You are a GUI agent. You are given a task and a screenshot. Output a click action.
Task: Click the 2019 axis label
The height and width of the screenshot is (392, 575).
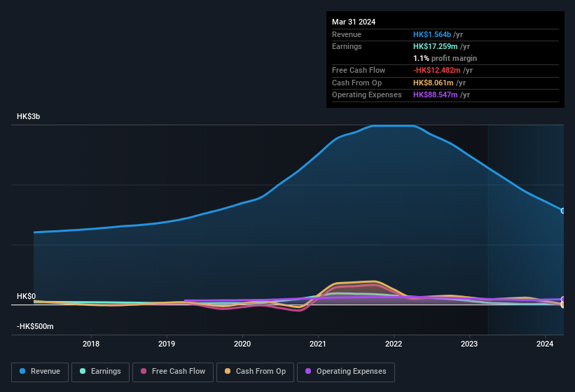tap(167, 344)
